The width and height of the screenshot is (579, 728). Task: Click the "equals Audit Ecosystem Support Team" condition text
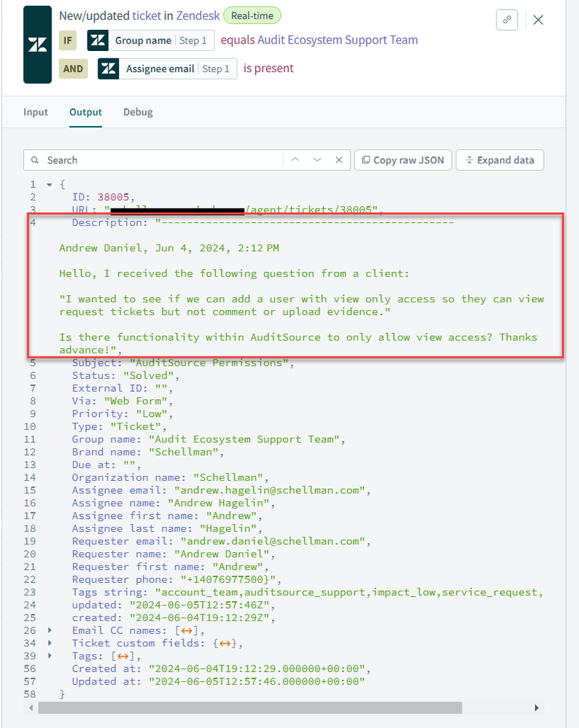pos(319,40)
